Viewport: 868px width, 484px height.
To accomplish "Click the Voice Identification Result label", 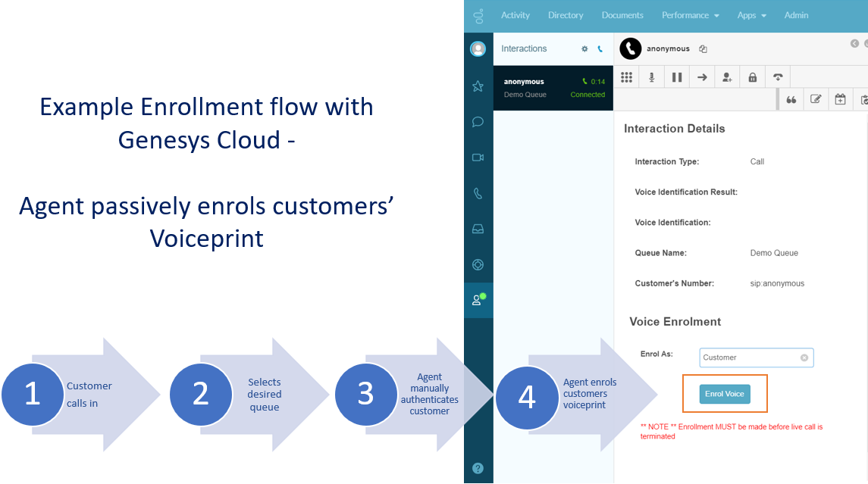I will pyautogui.click(x=686, y=192).
